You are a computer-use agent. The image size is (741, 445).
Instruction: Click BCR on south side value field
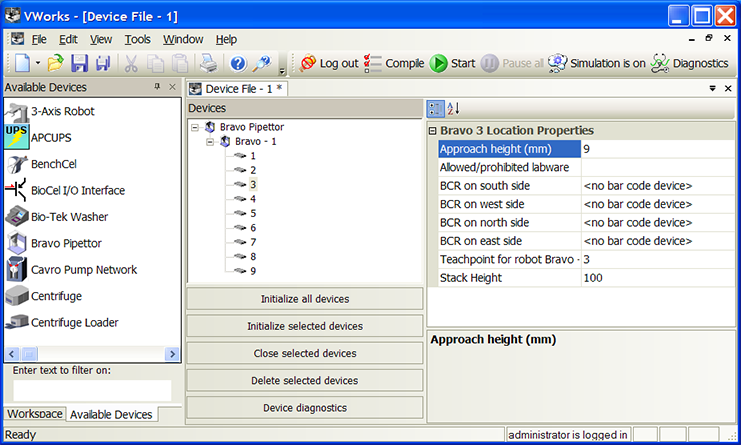point(657,186)
